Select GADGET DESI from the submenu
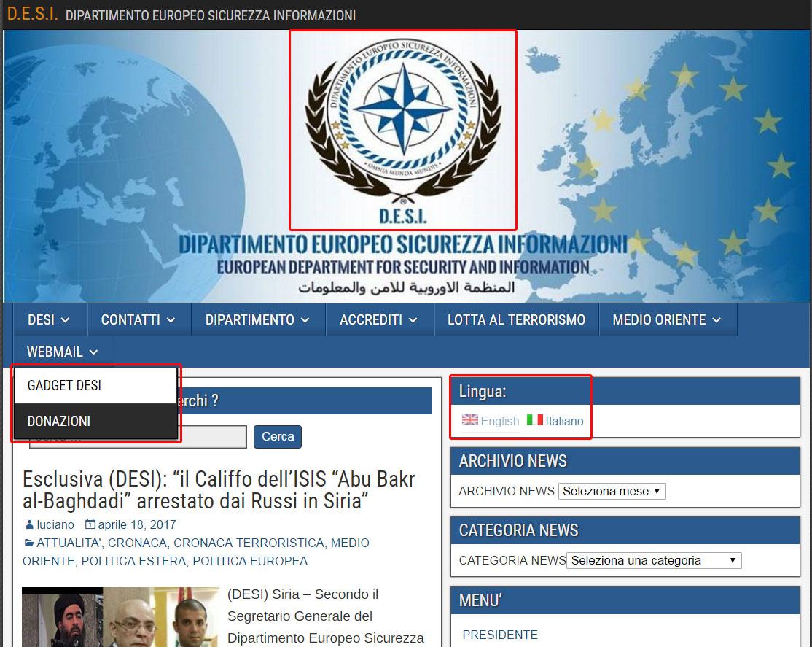The width and height of the screenshot is (812, 647). pyautogui.click(x=95, y=385)
